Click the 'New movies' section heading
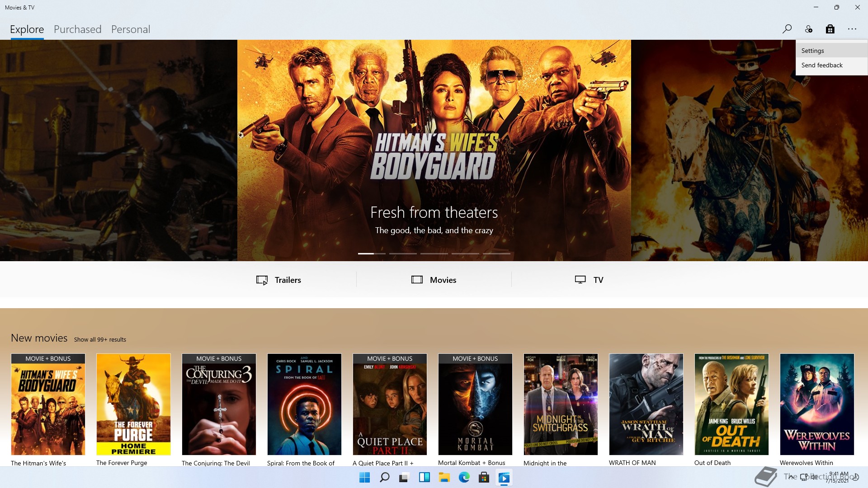The width and height of the screenshot is (868, 488). [x=39, y=338]
